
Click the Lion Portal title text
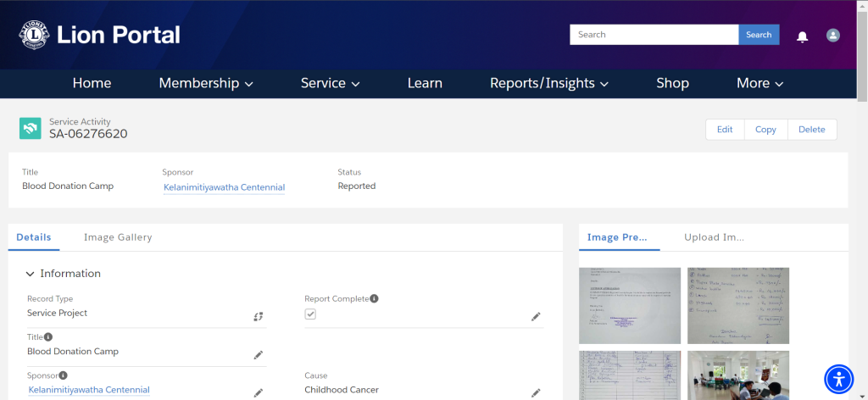tap(119, 36)
